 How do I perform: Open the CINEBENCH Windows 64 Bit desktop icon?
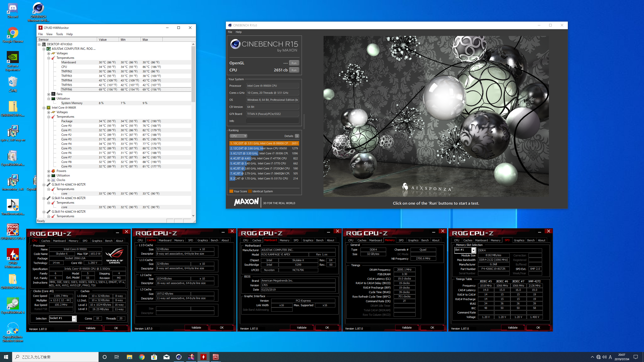[x=38, y=12]
